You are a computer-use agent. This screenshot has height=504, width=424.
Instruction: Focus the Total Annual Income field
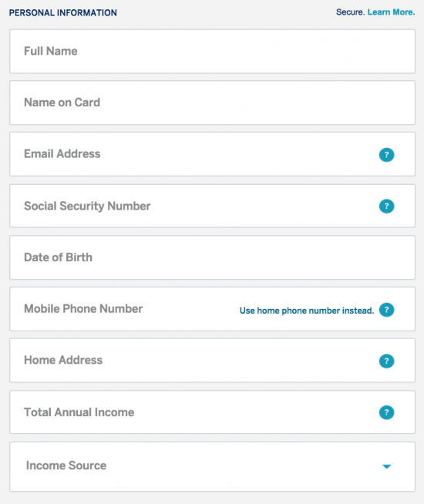tap(212, 412)
